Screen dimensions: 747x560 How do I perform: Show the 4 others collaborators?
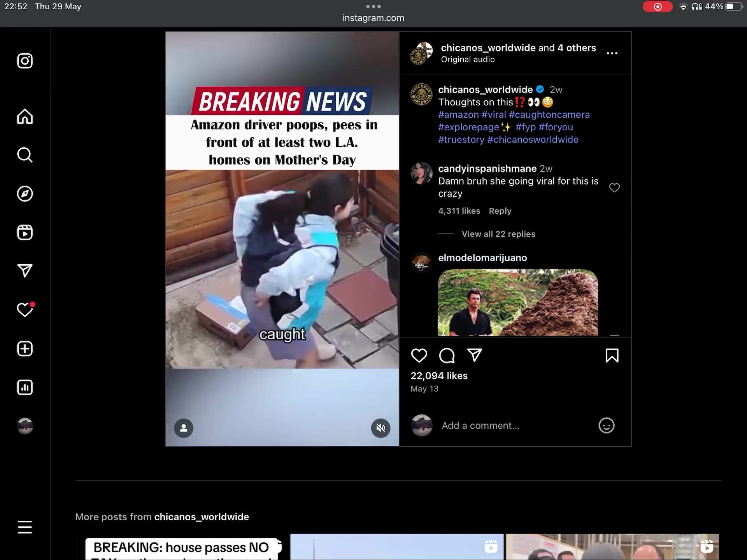click(x=577, y=48)
